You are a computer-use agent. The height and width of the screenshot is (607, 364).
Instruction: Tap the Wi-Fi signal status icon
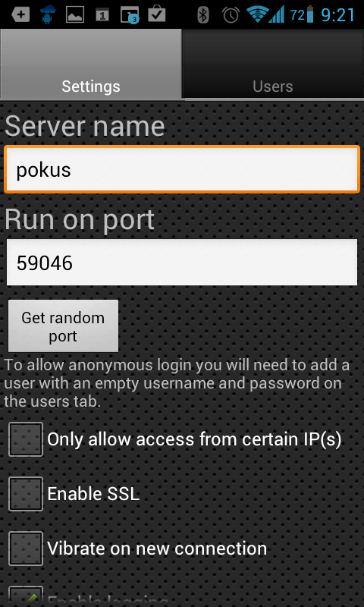256,14
